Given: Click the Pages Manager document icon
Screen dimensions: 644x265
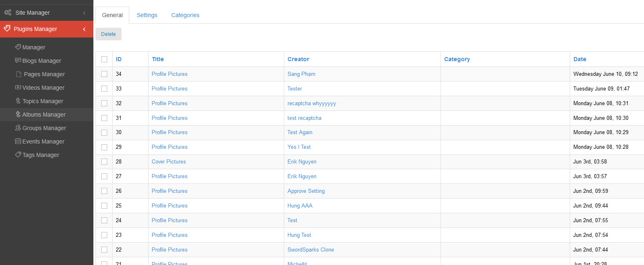Looking at the screenshot, I should 18,74.
